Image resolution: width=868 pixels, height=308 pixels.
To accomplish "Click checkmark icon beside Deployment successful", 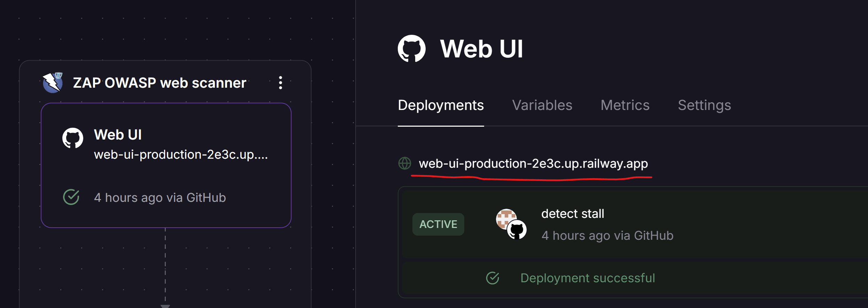I will point(493,278).
